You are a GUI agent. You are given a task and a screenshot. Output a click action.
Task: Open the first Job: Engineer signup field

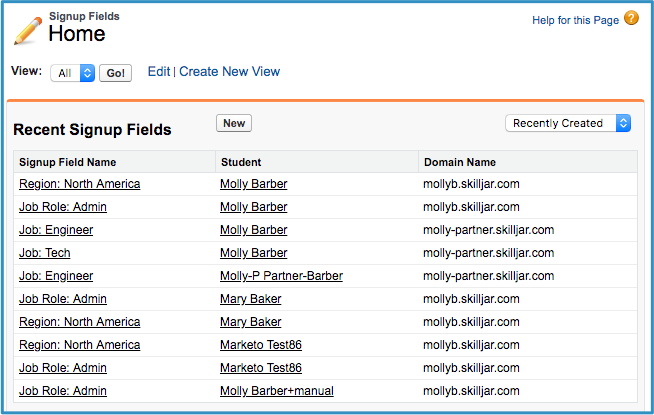(56, 230)
